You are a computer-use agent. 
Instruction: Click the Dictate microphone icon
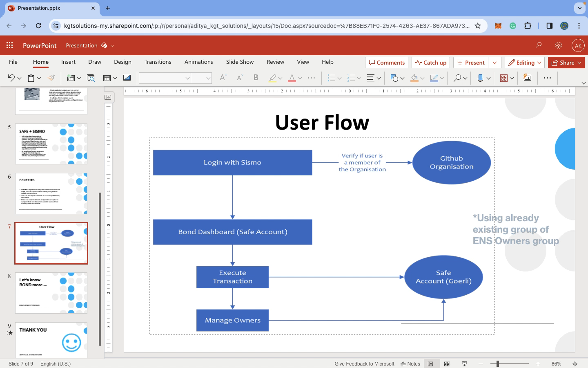(x=481, y=78)
